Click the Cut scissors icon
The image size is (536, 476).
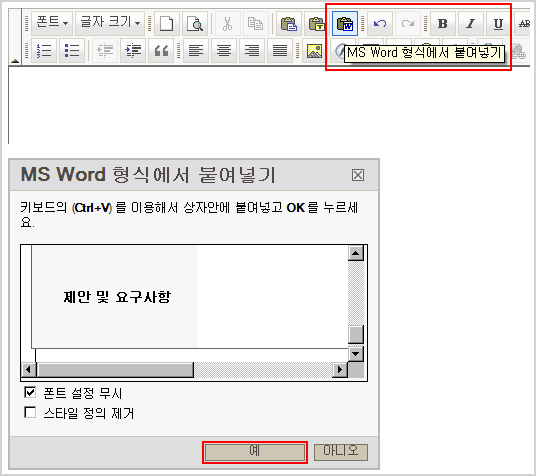(x=227, y=24)
